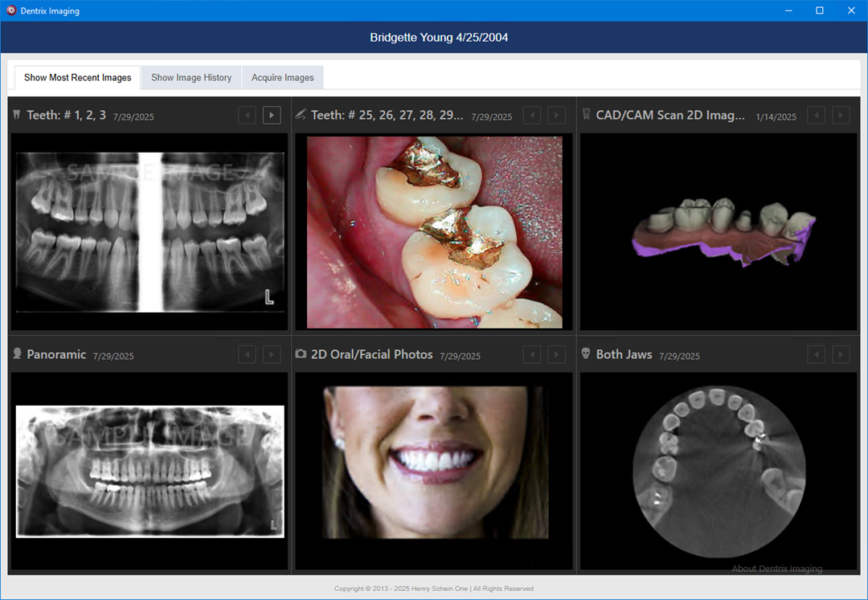Open the intraoral gold filling photo thumbnail
868x600 pixels.
(435, 232)
